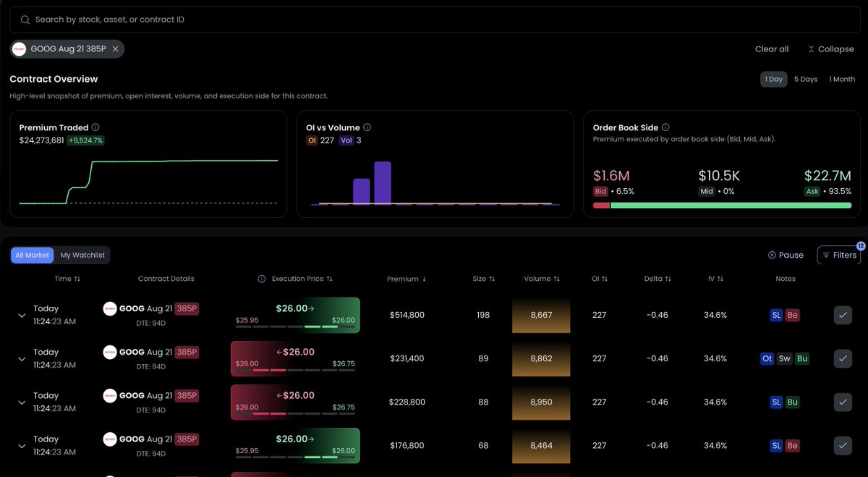
Task: Click the Notes column header
Action: coord(785,279)
